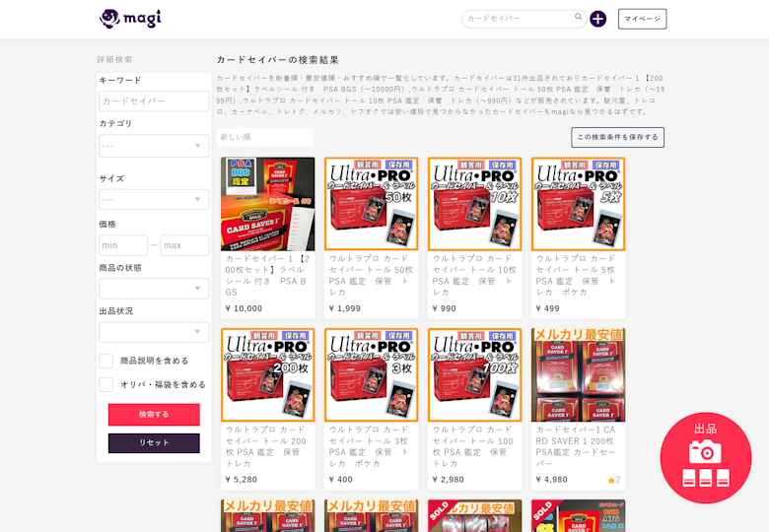Open the サイズ dropdown
Screen dimensions: 769x532
pos(154,200)
